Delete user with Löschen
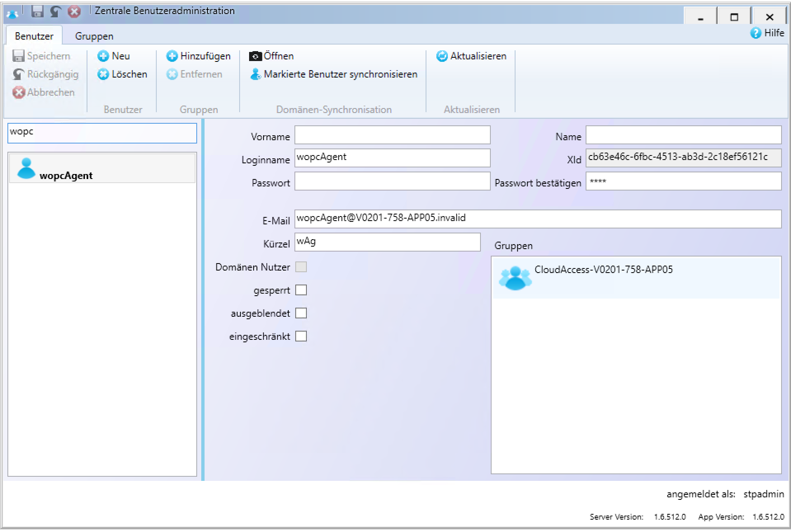Screen dimensions: 791x532 122,74
